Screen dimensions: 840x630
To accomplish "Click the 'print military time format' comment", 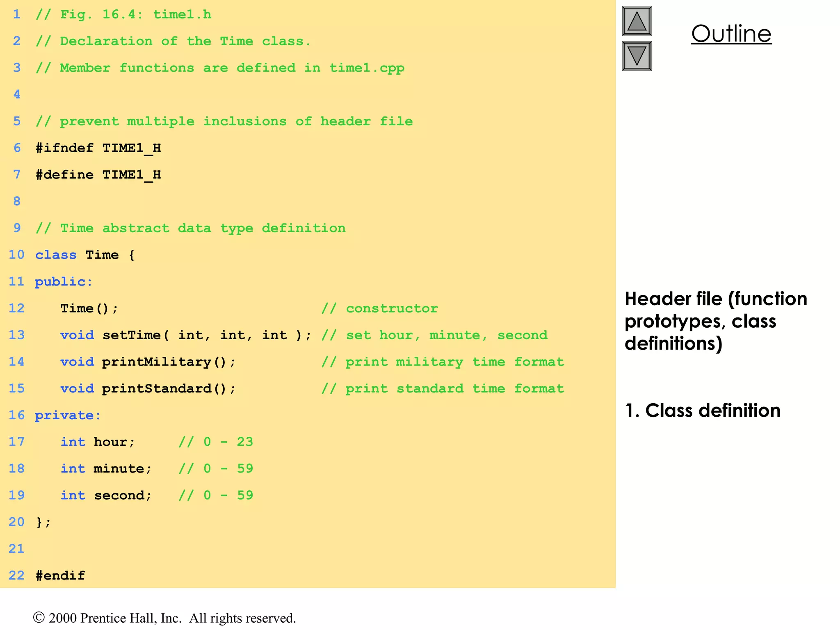I will point(443,362).
